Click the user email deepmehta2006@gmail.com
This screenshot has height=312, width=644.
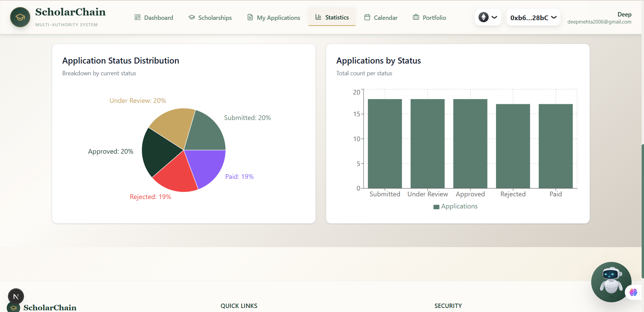[599, 22]
